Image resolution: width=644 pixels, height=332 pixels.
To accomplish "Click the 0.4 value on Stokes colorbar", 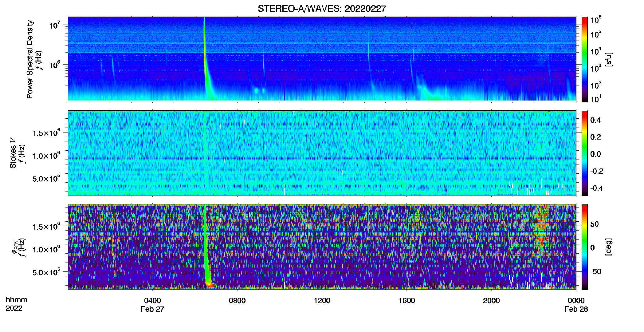I will (596, 120).
